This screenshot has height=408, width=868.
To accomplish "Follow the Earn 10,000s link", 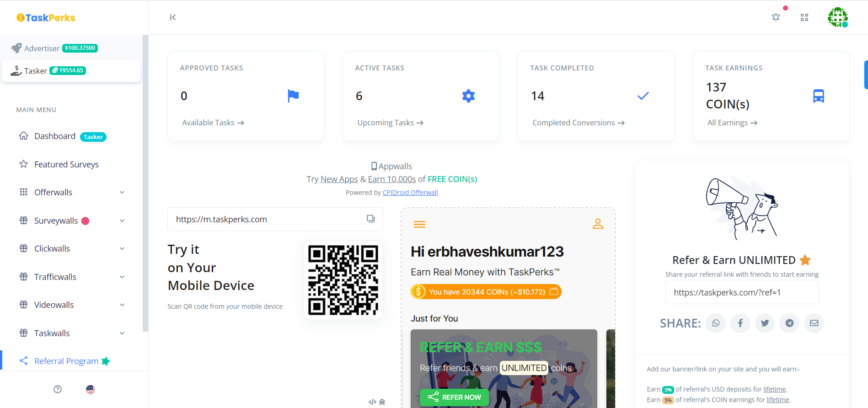I will (392, 179).
